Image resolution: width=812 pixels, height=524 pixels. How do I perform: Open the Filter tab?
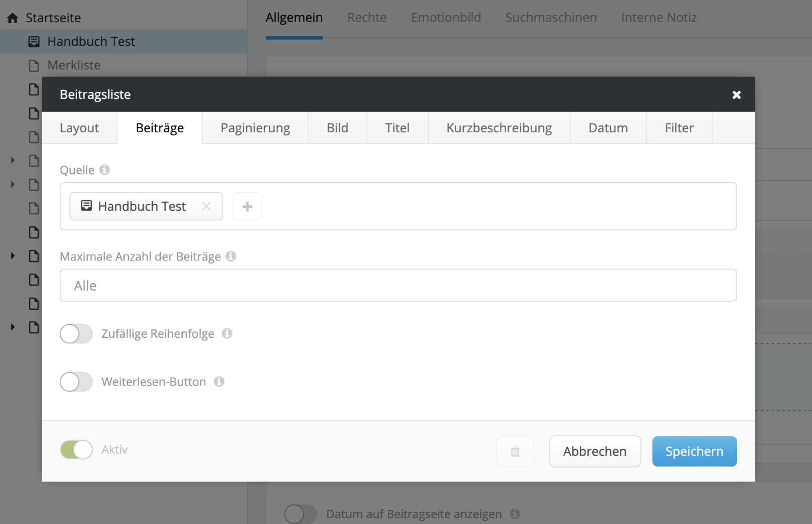click(x=679, y=128)
